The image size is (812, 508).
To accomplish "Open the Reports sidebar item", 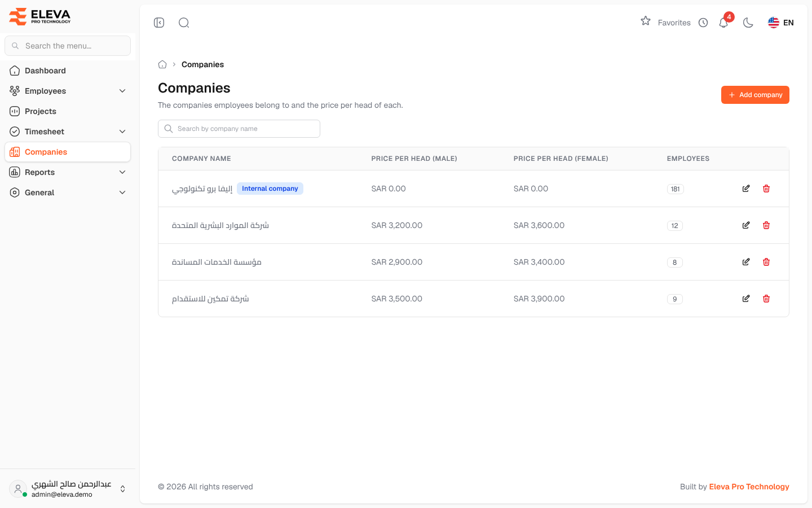I will tap(68, 172).
